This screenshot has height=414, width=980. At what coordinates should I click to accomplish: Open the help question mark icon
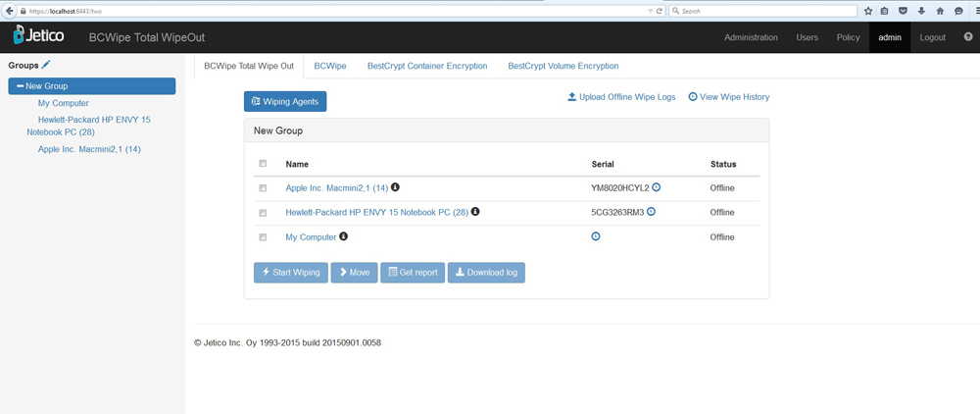967,37
